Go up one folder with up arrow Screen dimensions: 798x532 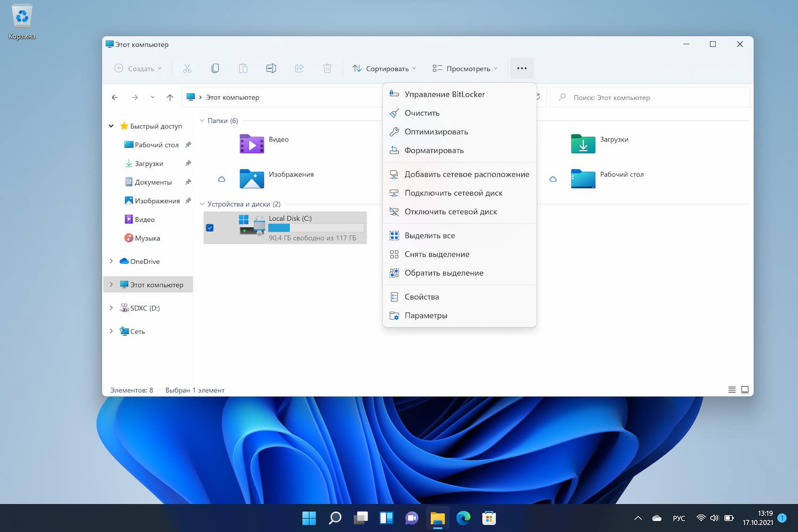[x=170, y=97]
